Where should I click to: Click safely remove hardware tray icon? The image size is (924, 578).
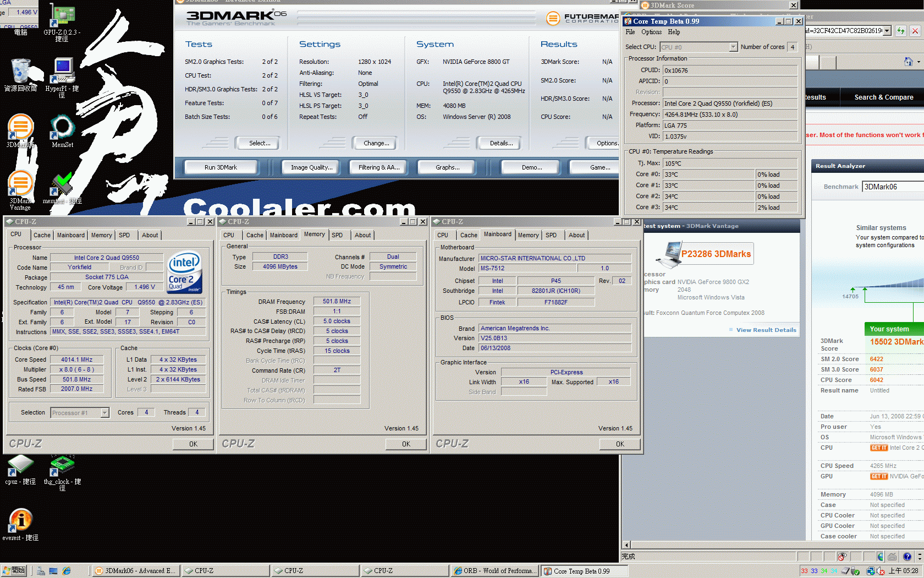[855, 571]
